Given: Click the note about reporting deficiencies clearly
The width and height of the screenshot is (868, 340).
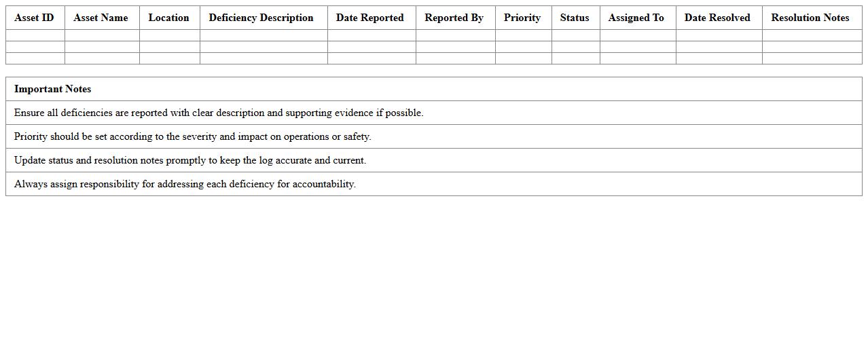Looking at the screenshot, I should click(218, 113).
